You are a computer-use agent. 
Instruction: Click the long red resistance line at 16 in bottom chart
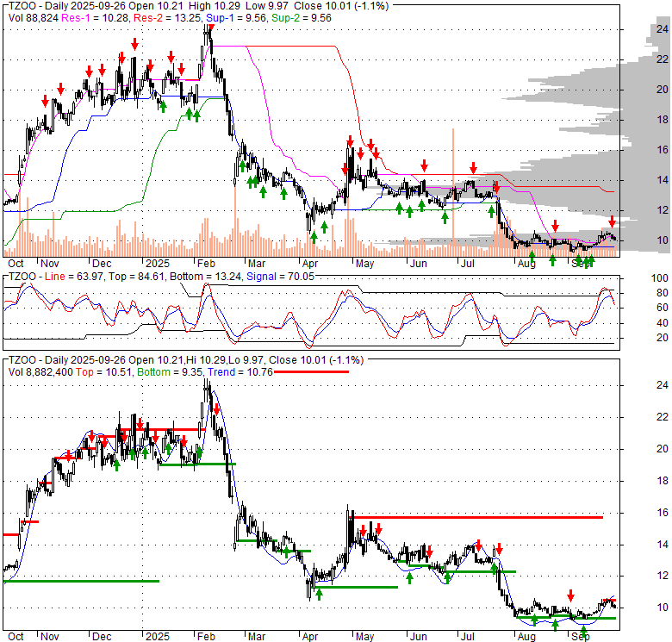476,518
